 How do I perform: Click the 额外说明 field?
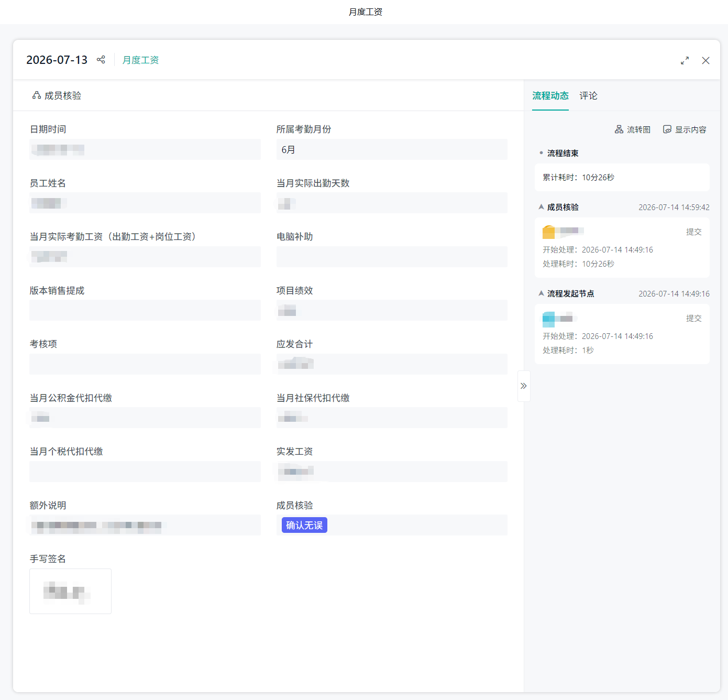pos(145,525)
